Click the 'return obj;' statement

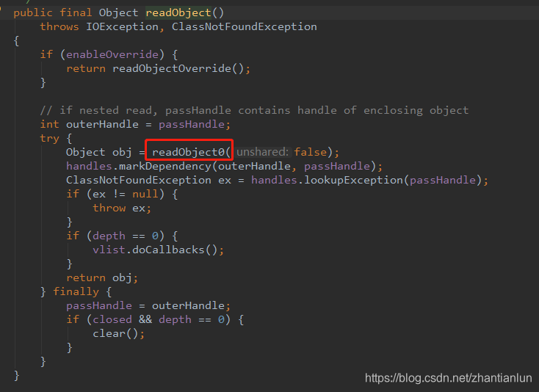click(x=102, y=277)
